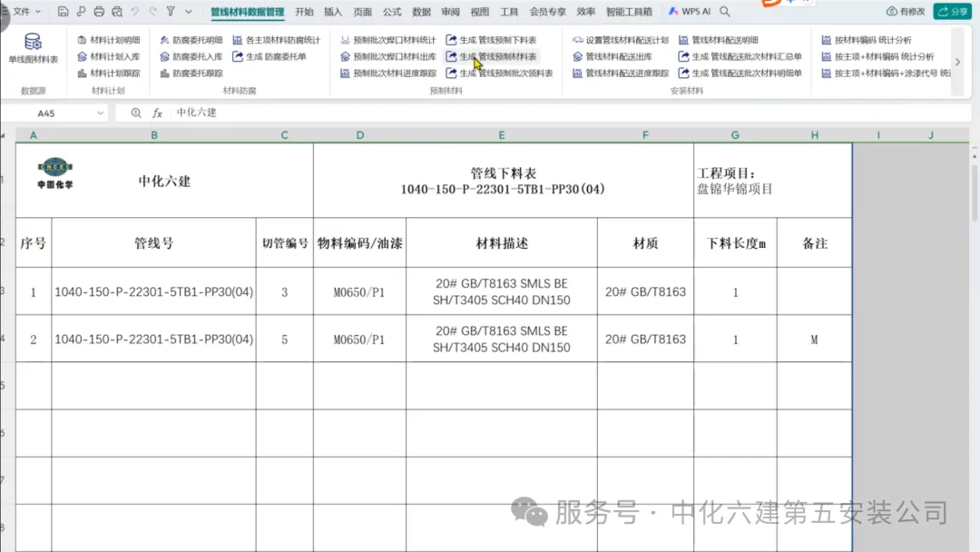
Task: Switch to the 视图 tab
Action: click(479, 11)
